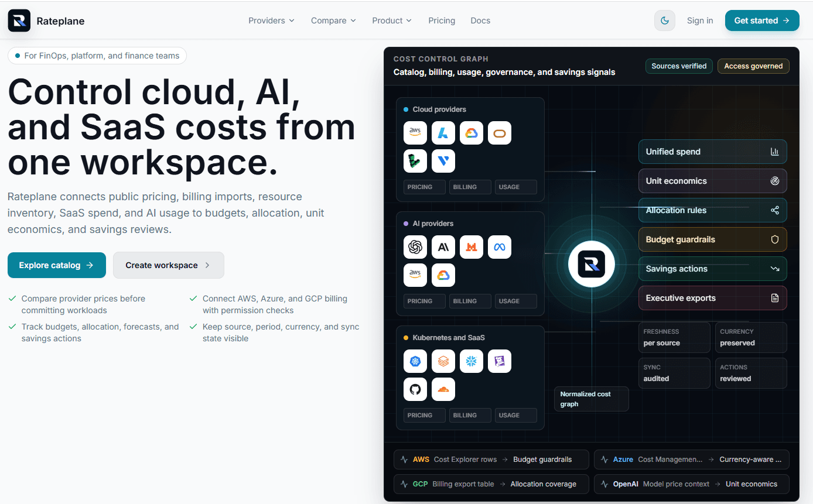This screenshot has width=813, height=504.
Task: Go to the Pricing page
Action: coord(442,20)
